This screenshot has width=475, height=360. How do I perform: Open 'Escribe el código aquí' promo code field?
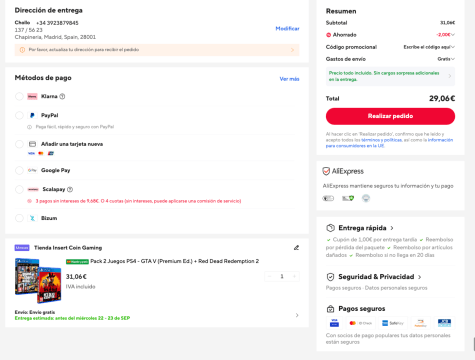[x=429, y=47]
